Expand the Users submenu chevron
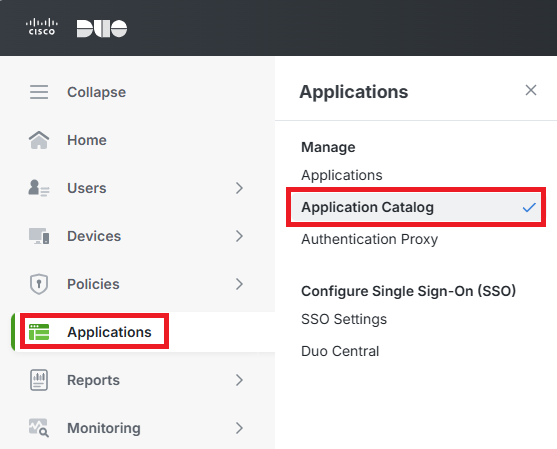This screenshot has width=557, height=449. click(239, 188)
